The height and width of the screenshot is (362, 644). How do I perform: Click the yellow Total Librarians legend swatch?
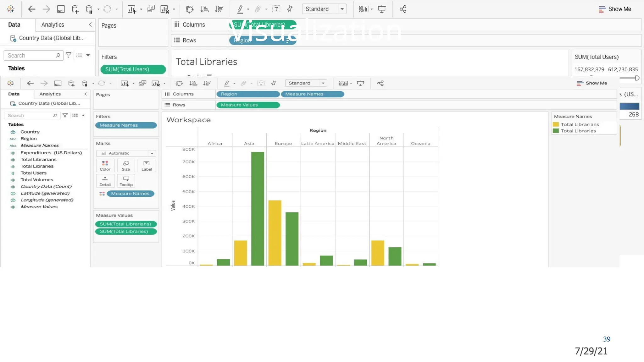click(556, 124)
